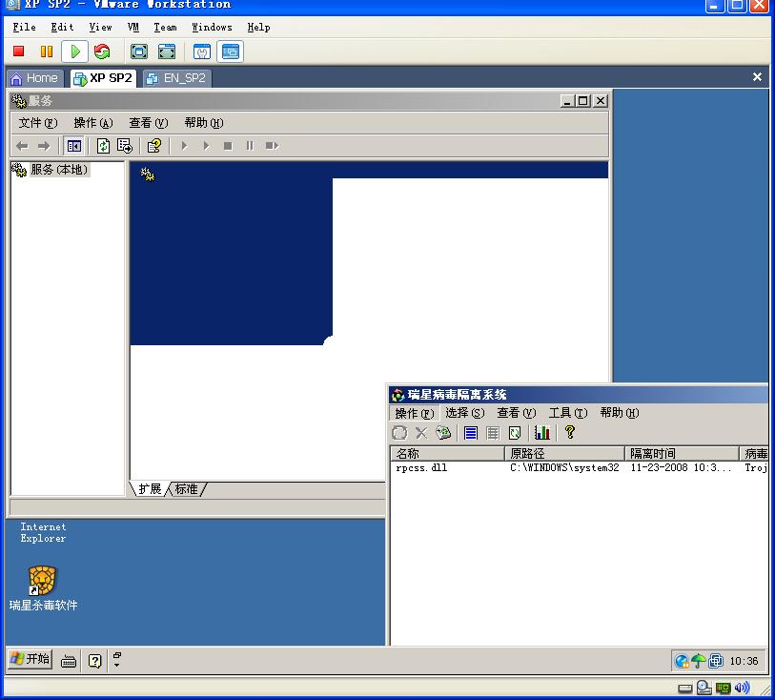Sort by 名称 column header
The width and height of the screenshot is (775, 700).
[x=448, y=453]
